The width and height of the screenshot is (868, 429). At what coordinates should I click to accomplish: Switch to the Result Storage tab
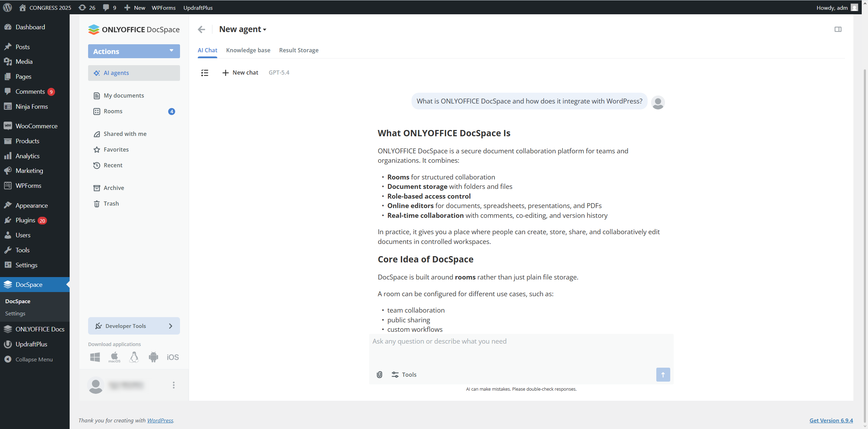coord(298,50)
